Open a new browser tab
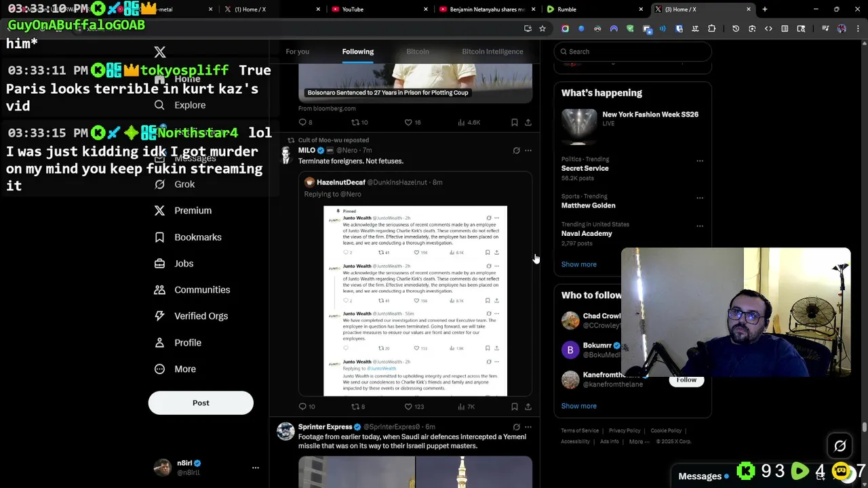 (x=765, y=9)
